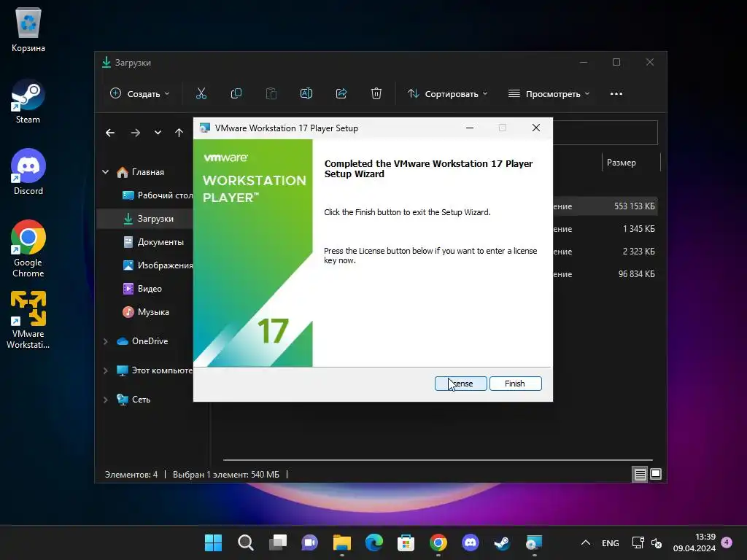Select Рабочий стол in the navigation pane
This screenshot has width=747, height=560.
pyautogui.click(x=158, y=195)
